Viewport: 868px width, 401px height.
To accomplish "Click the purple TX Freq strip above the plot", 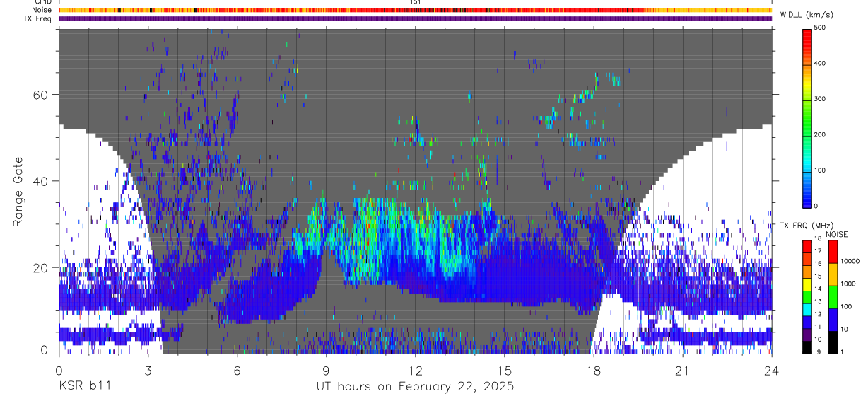I will [x=415, y=18].
